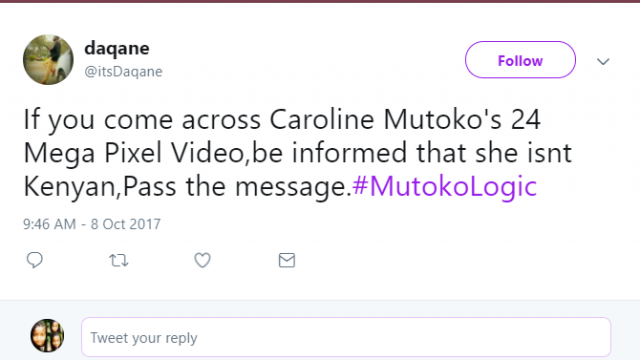Select the tweet text about Caroline Mutoko
Screen dimensions: 640x360
tap(298, 153)
